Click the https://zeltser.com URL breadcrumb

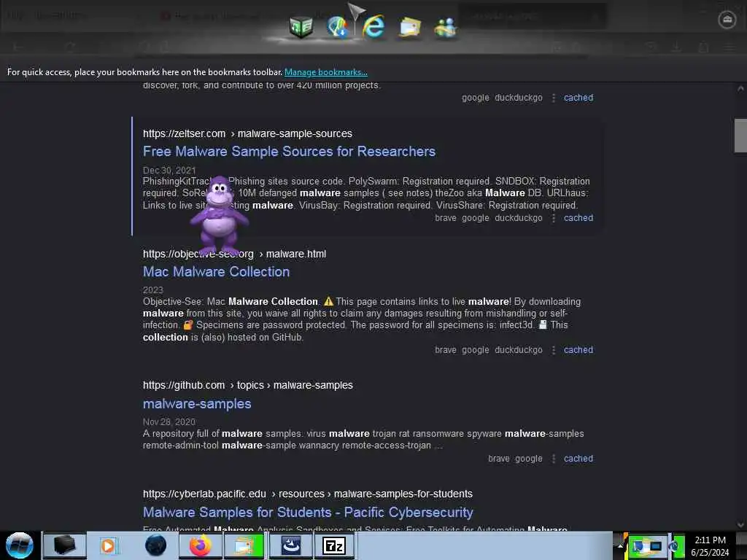pos(247,134)
